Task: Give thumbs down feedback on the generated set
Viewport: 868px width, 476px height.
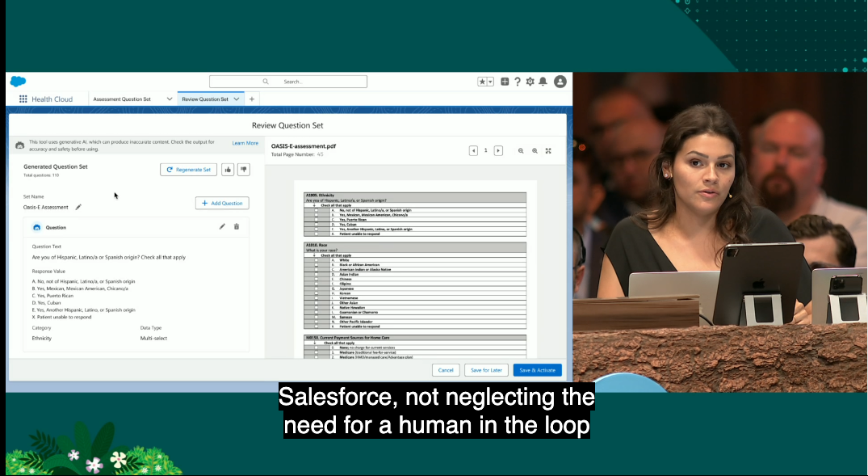Action: click(244, 170)
